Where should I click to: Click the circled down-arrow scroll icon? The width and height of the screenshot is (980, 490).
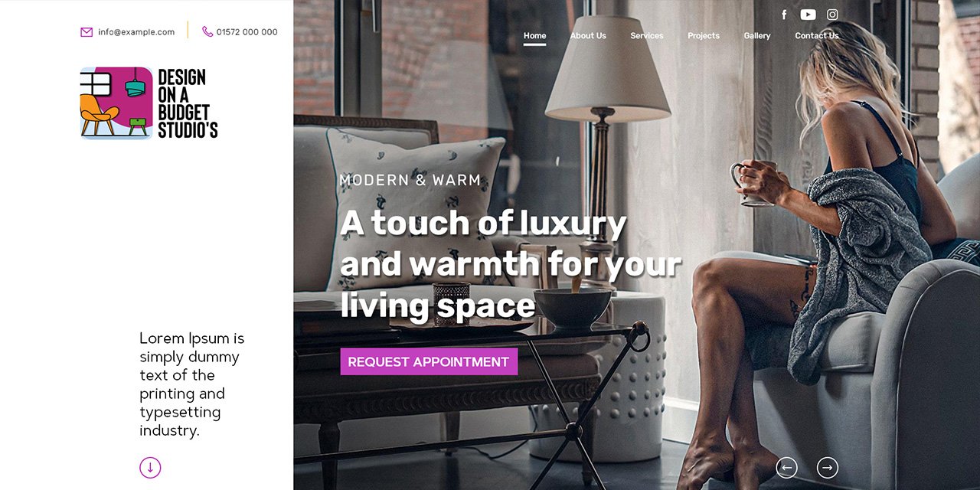pyautogui.click(x=150, y=467)
